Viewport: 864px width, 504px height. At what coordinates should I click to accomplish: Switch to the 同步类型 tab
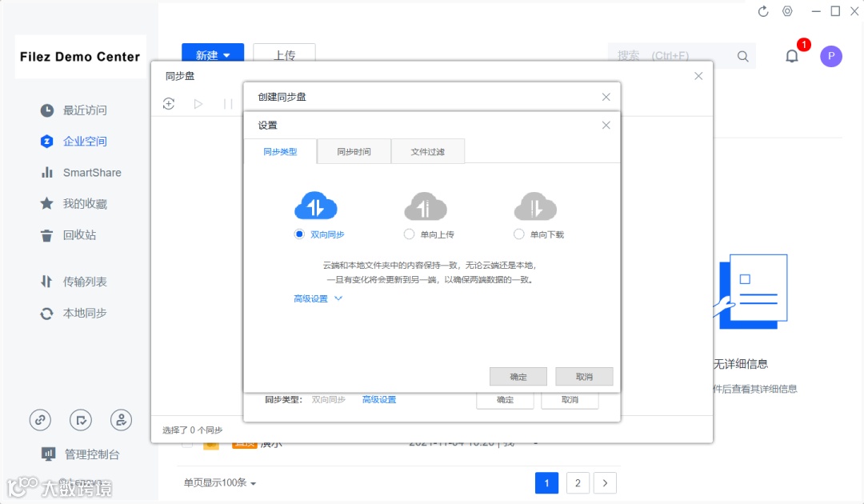coord(280,151)
